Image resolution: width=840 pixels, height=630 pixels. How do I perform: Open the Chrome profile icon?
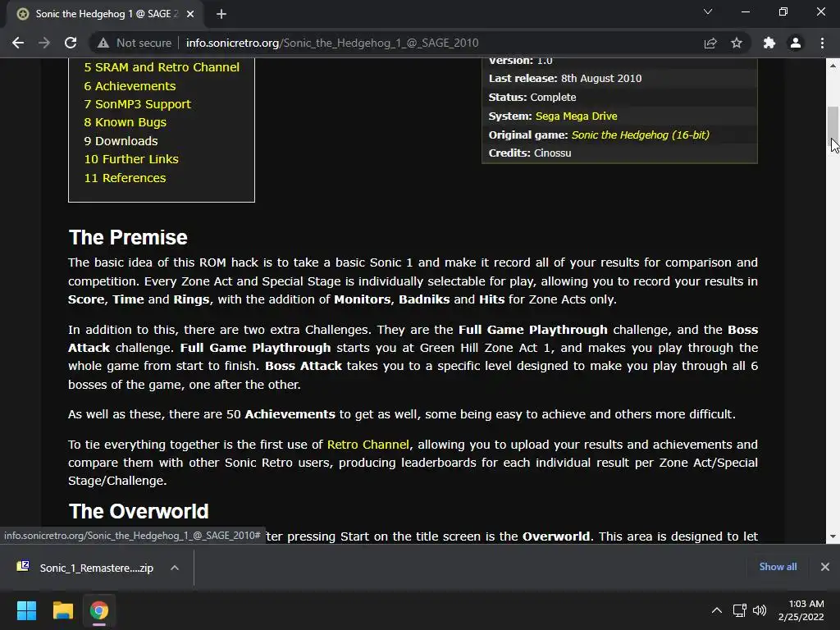796,43
